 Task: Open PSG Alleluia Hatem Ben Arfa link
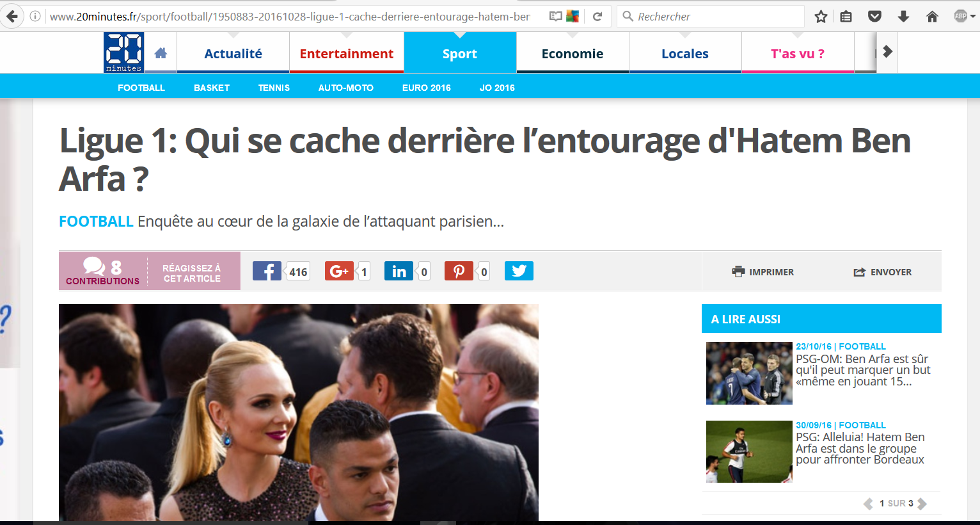[860, 448]
